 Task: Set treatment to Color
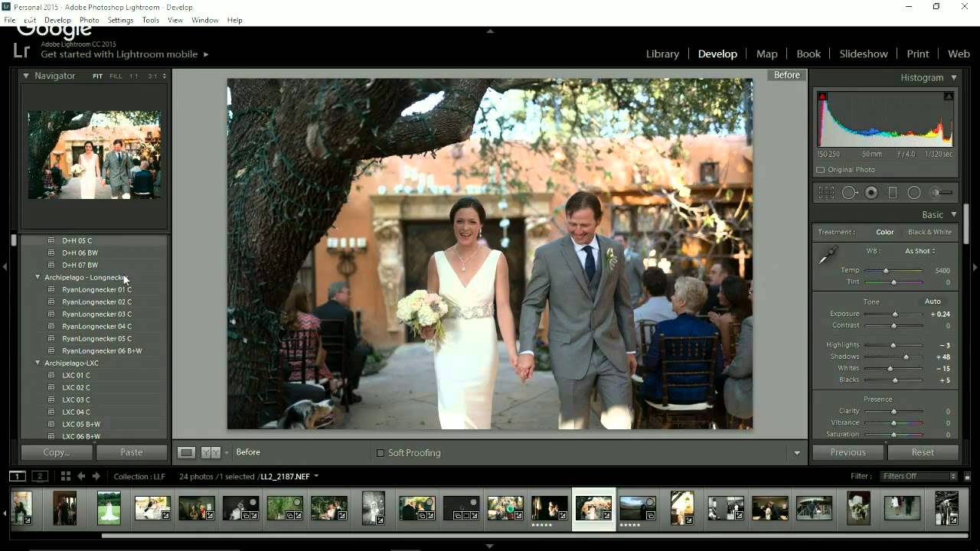click(x=885, y=232)
